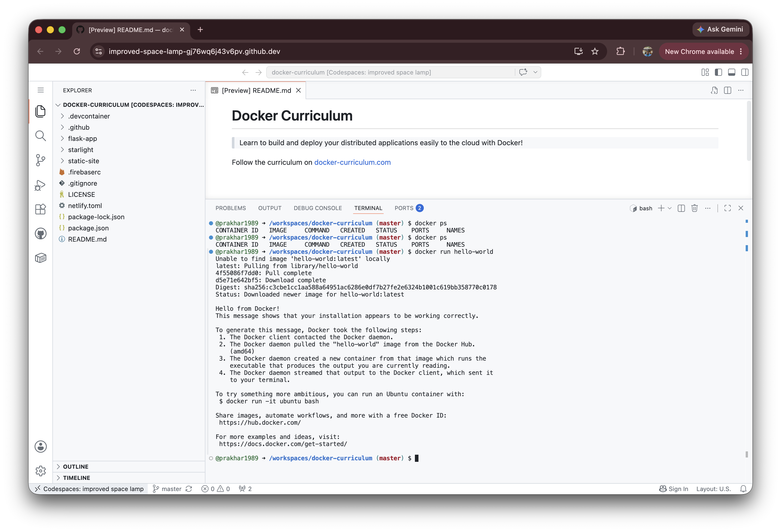Expand the .github folder

(129, 127)
